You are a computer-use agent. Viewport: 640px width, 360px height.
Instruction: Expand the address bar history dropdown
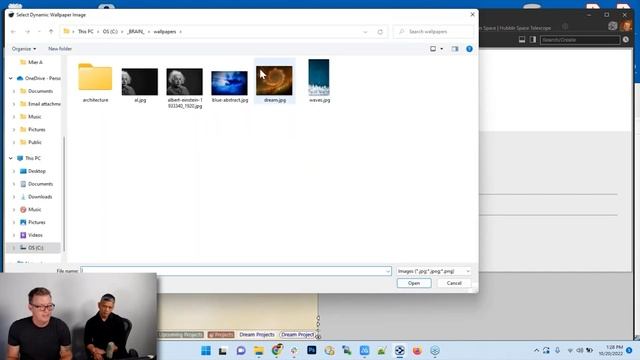365,32
